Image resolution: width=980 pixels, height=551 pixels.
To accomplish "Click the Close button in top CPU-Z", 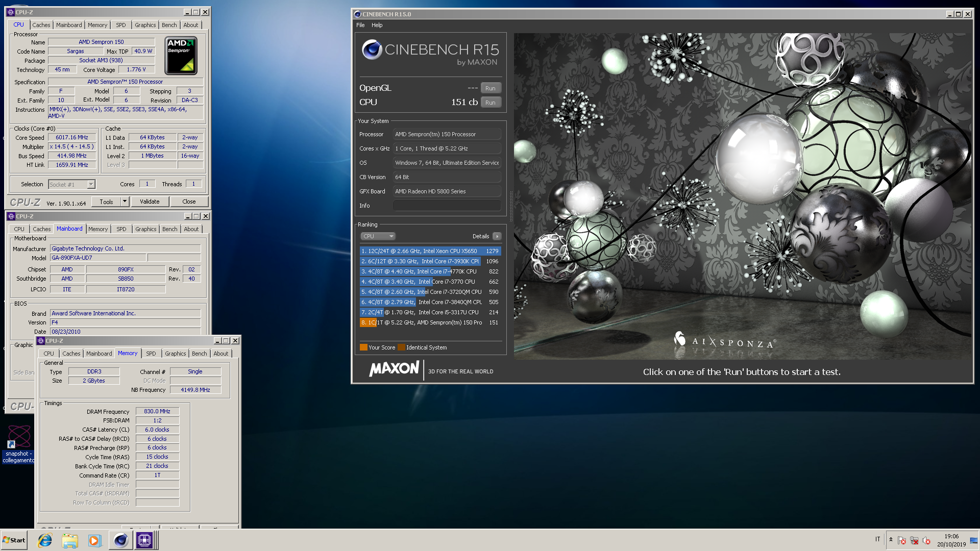I will click(x=189, y=202).
